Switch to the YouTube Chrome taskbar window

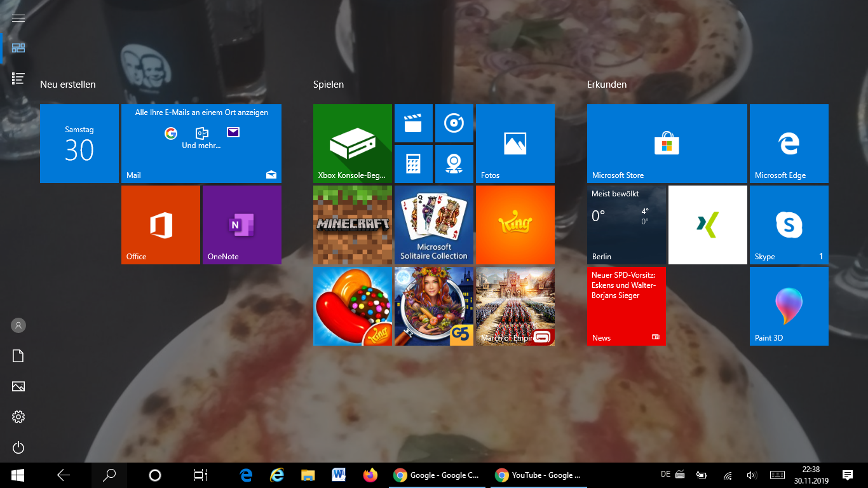tap(538, 475)
